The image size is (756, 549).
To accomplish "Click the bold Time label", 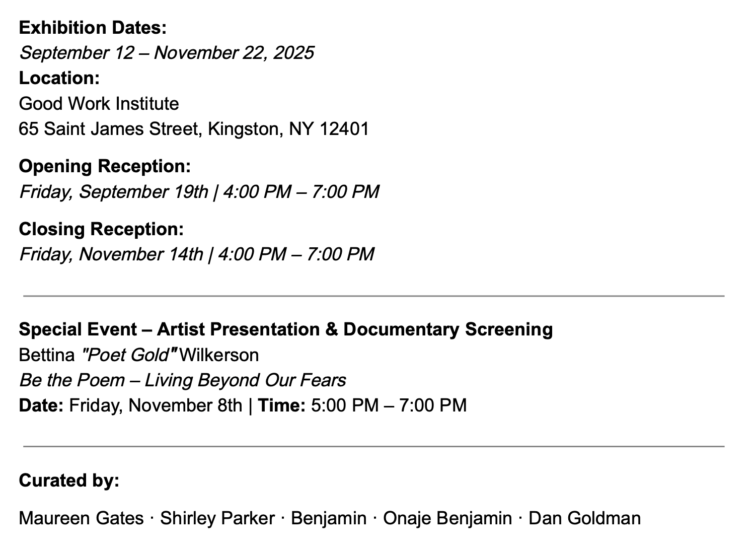I will coord(281,405).
